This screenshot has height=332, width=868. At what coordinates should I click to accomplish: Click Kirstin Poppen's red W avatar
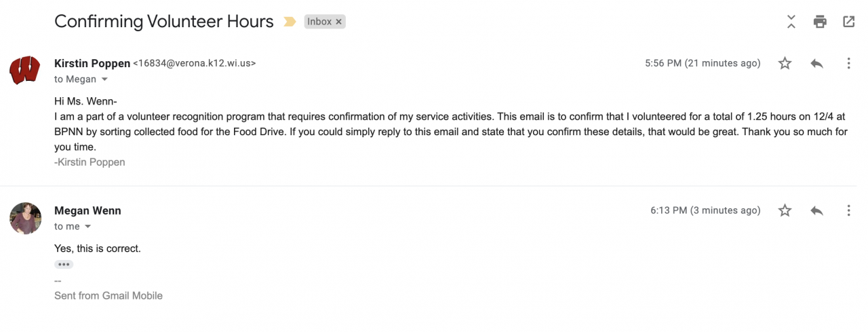(x=25, y=70)
